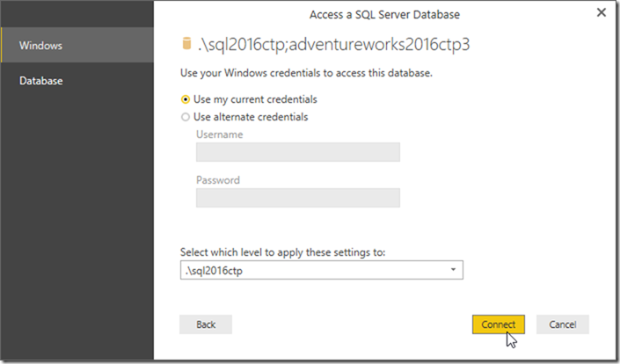Image resolution: width=620 pixels, height=364 pixels.
Task: Focus the Password input field
Action: pos(298,198)
